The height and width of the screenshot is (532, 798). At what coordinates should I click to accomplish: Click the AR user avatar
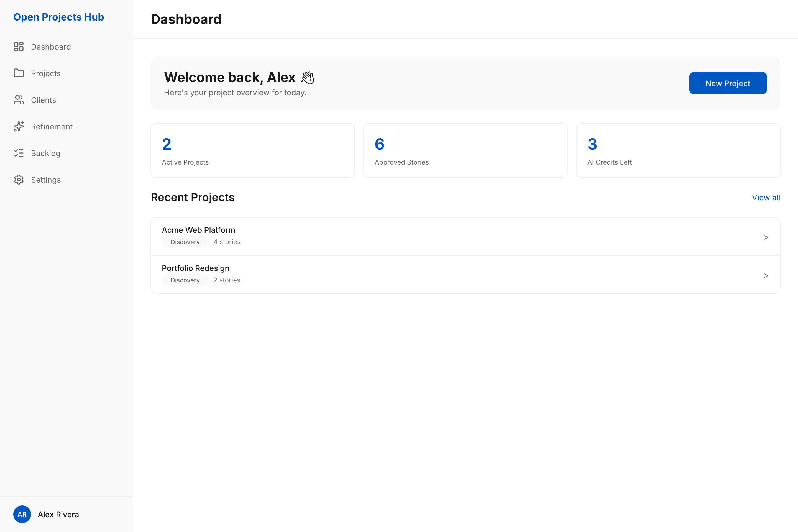pyautogui.click(x=22, y=514)
